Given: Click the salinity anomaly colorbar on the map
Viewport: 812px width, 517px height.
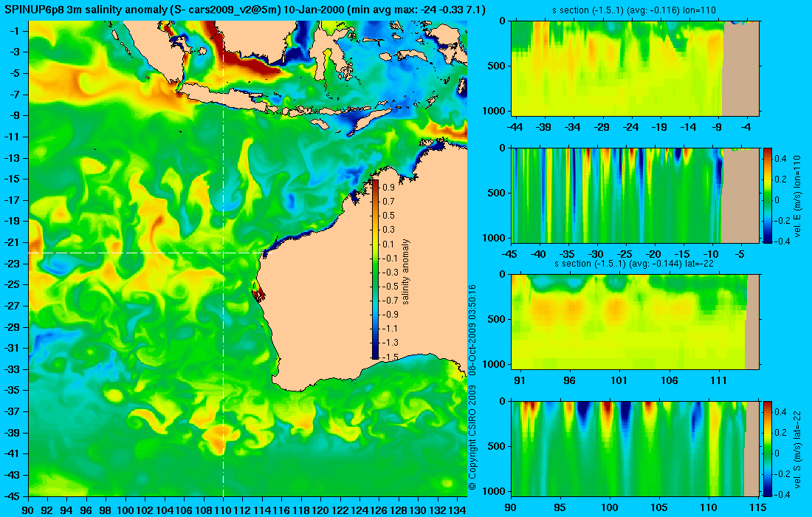Looking at the screenshot, I should point(376,270).
